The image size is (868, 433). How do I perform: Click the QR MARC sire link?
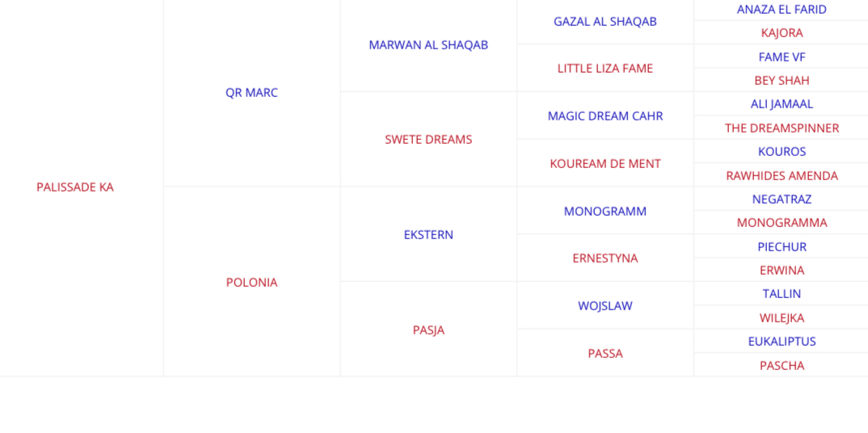point(251,93)
